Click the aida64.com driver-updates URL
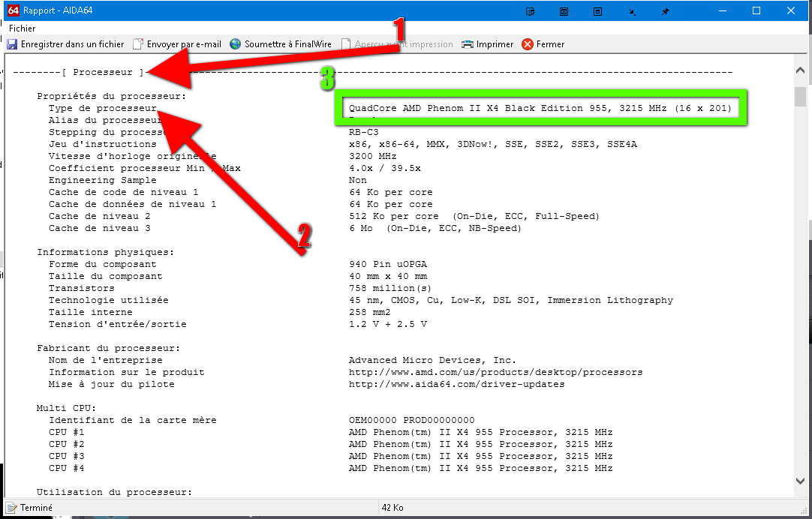 pyautogui.click(x=457, y=385)
